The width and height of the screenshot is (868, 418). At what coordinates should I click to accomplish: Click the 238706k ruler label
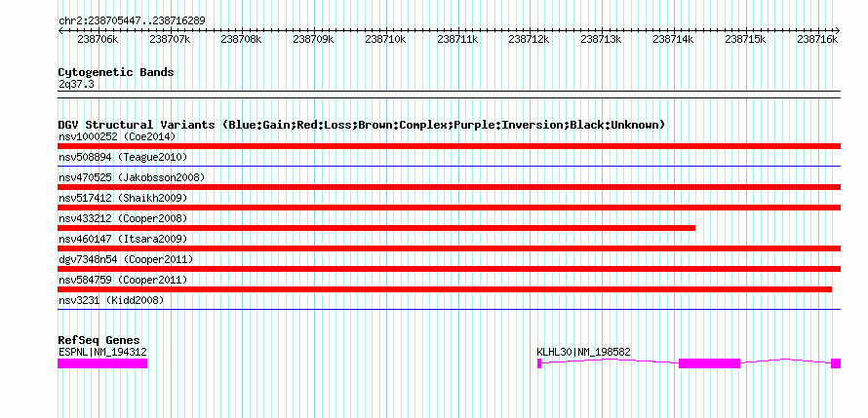(x=98, y=40)
